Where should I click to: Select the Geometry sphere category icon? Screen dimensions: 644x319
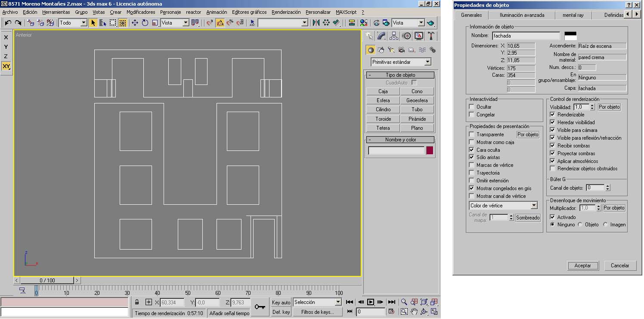click(x=371, y=50)
